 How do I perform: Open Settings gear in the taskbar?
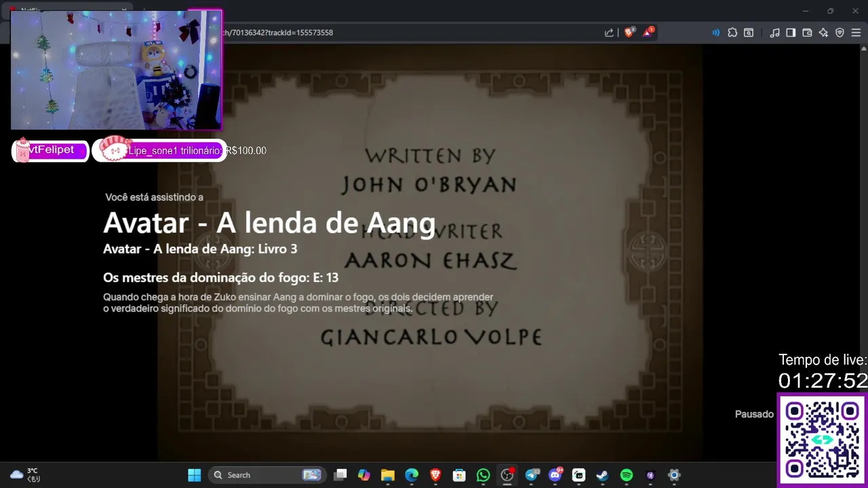[674, 475]
